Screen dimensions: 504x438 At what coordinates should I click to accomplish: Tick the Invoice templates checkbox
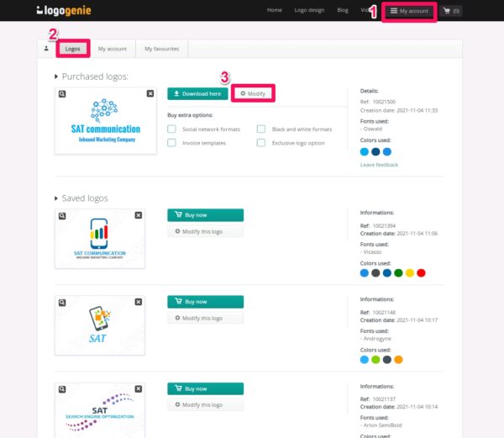[x=171, y=143]
